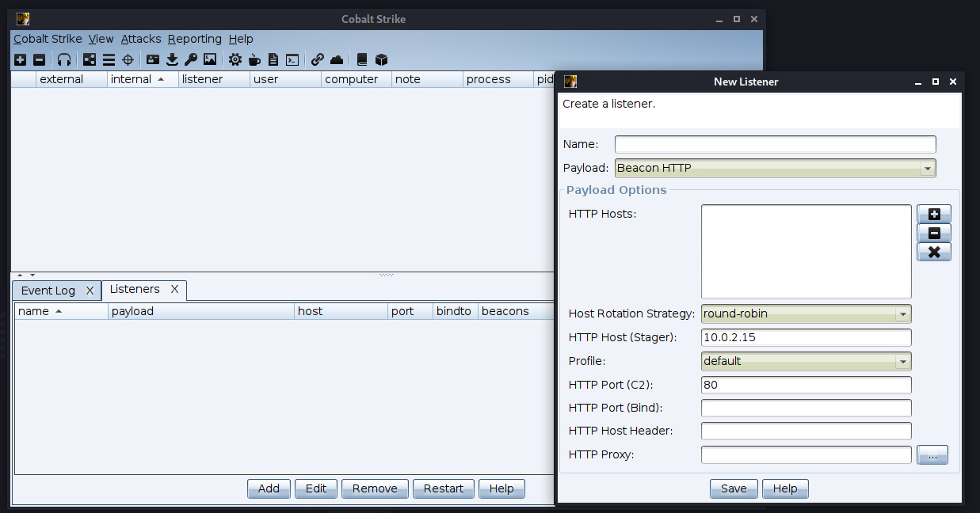The width and height of the screenshot is (980, 513).
Task: Open the Attacks menu
Action: (141, 39)
